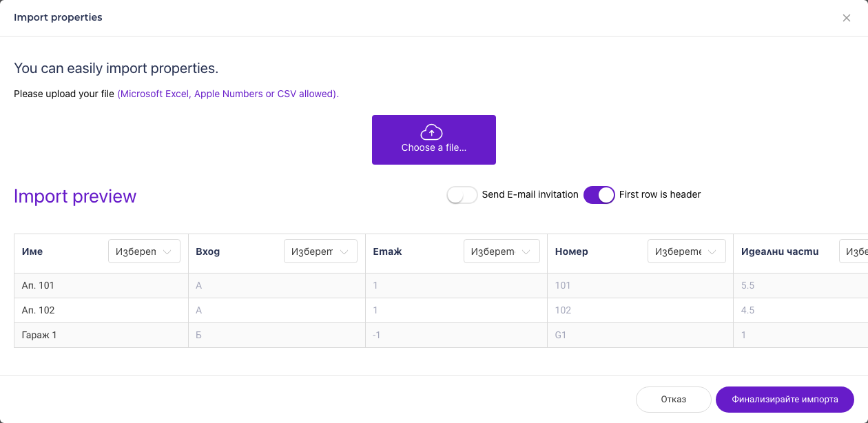Expand the Етаж column mapping dropdown
Viewport: 868px width, 423px height.
(502, 251)
